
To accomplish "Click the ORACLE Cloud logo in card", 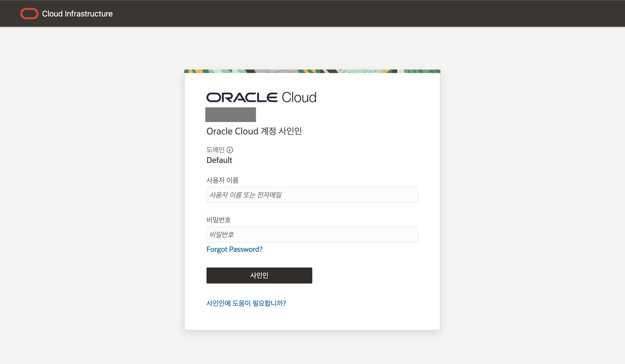I will pos(261,97).
